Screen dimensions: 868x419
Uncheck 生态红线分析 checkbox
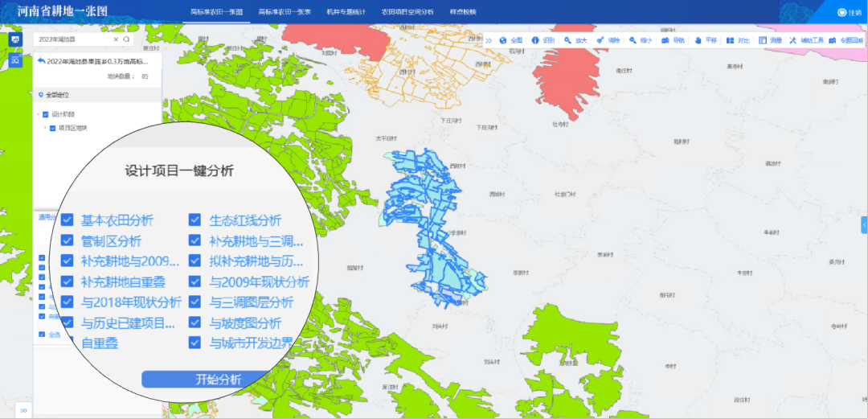click(x=194, y=220)
